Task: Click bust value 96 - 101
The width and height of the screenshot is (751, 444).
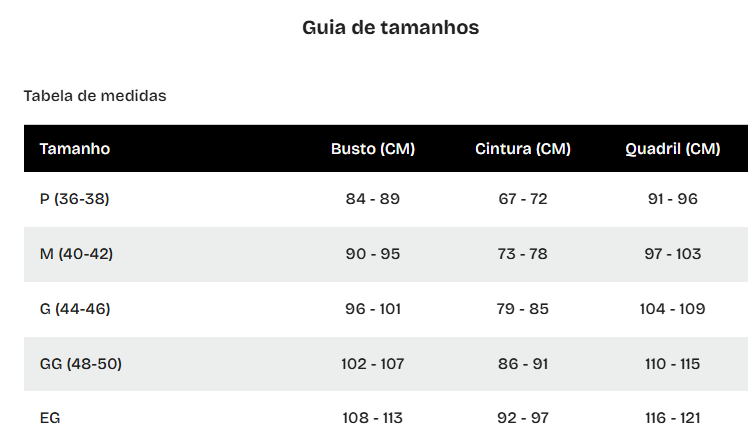Action: coord(373,309)
